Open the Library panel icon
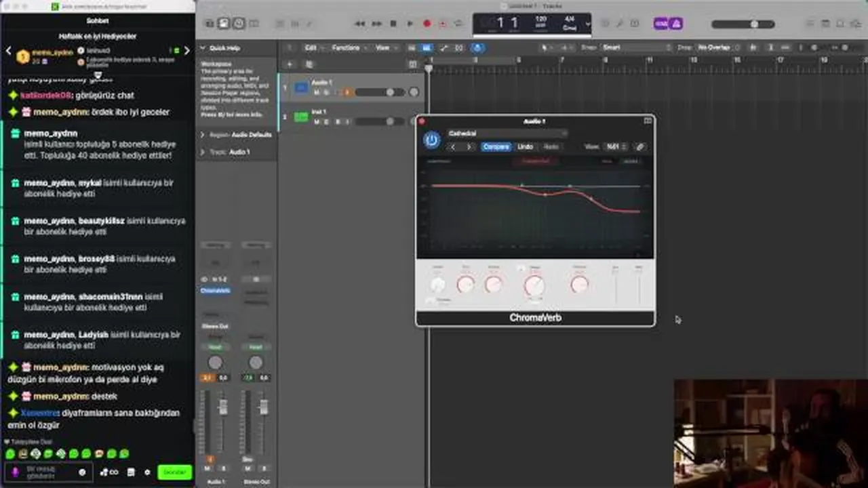The image size is (868, 488). 209,24
